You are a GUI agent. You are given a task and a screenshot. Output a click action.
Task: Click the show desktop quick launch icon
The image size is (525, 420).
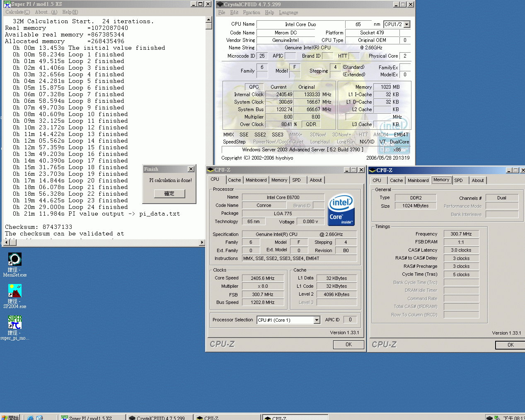40,418
